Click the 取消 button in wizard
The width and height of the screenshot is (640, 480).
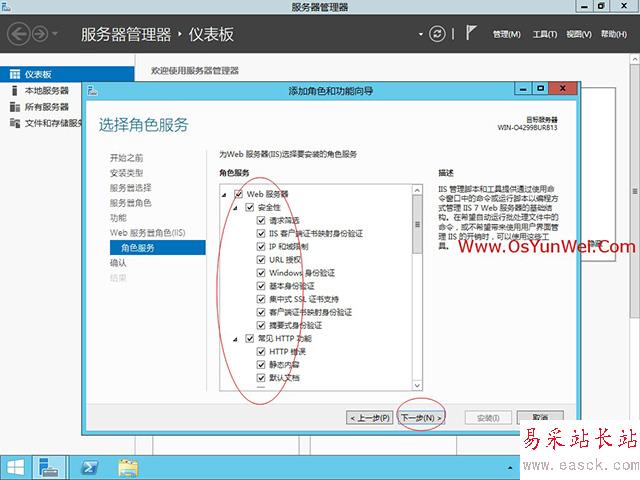(x=540, y=417)
